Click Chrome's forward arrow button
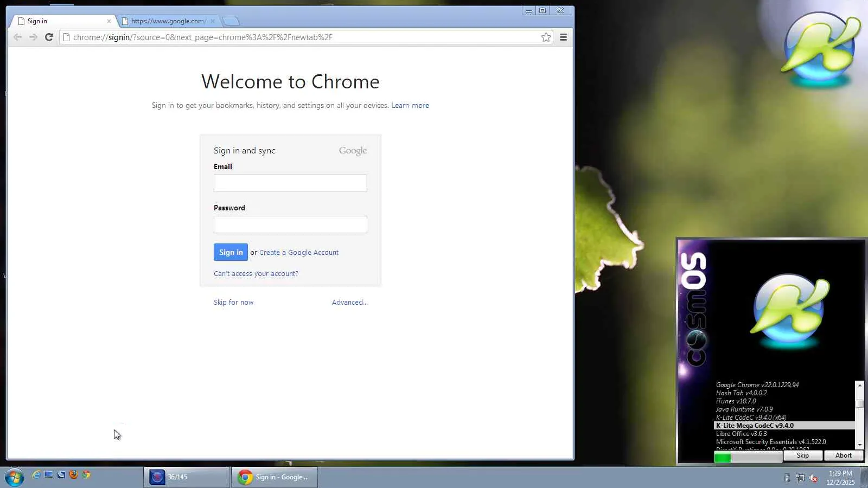The width and height of the screenshot is (868, 488). [33, 37]
